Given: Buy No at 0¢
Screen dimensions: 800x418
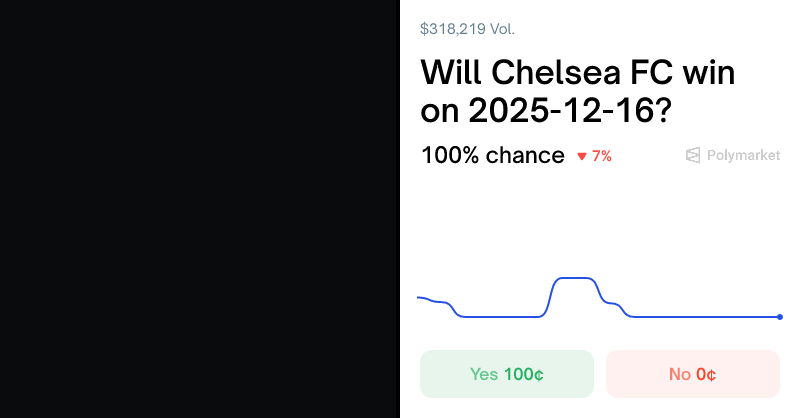Looking at the screenshot, I should 692,374.
